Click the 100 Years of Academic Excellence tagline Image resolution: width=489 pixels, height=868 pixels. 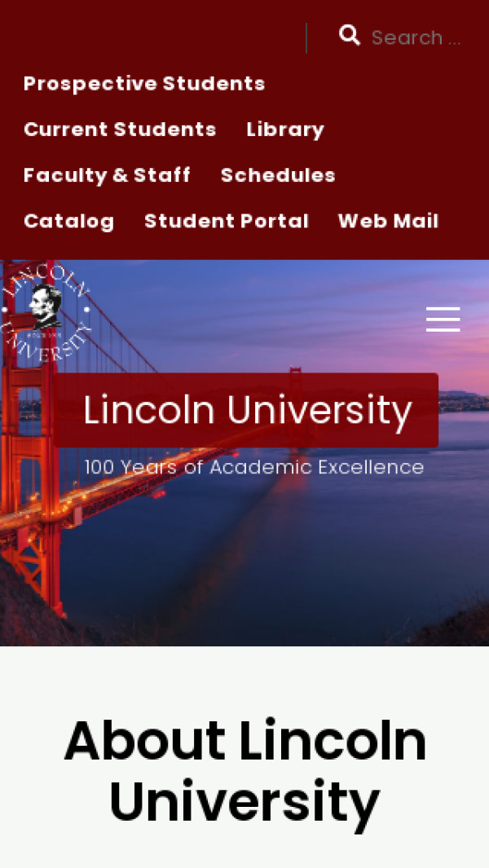[x=254, y=467]
